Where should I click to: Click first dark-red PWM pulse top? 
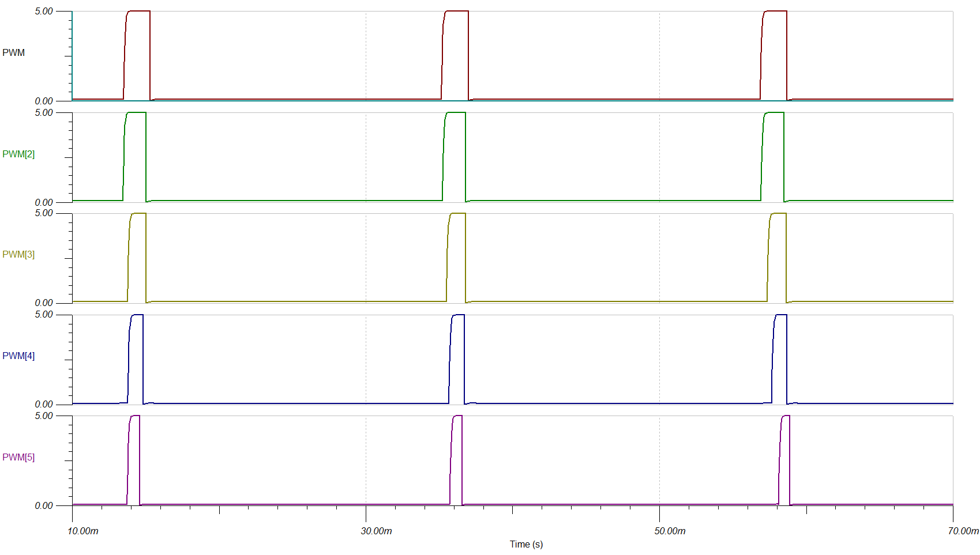coord(138,11)
